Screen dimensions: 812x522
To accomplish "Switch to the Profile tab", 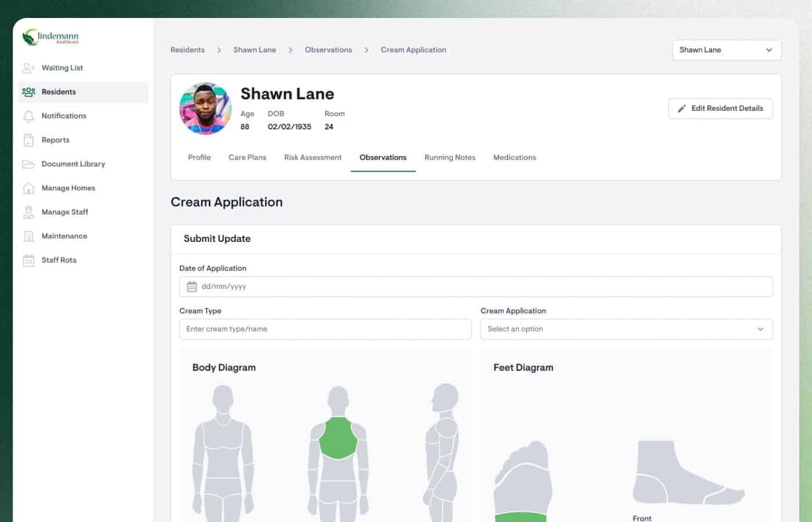I will [199, 157].
